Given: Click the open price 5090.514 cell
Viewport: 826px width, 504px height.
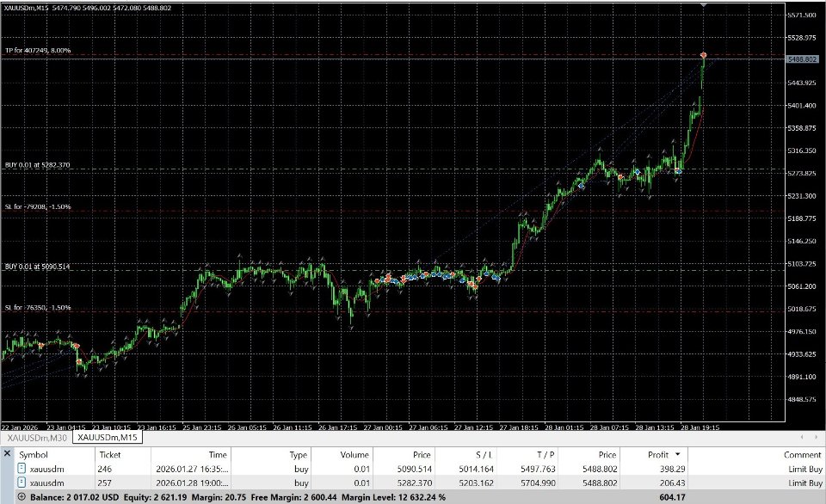Looking at the screenshot, I should click(415, 469).
